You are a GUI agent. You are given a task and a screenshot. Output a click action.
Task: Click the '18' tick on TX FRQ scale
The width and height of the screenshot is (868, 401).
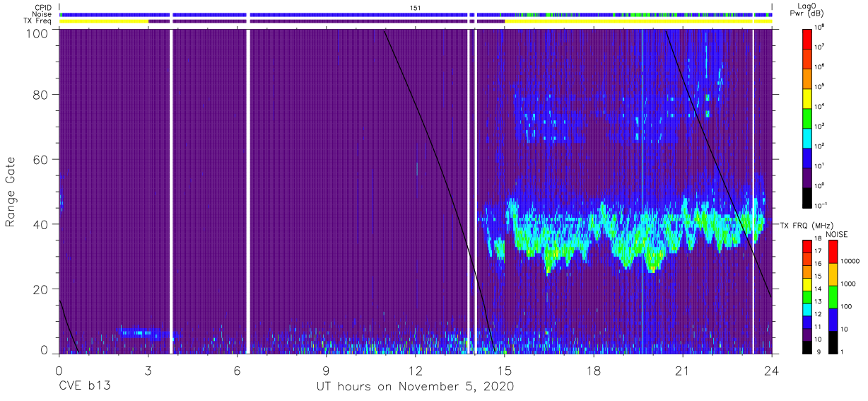tap(819, 239)
